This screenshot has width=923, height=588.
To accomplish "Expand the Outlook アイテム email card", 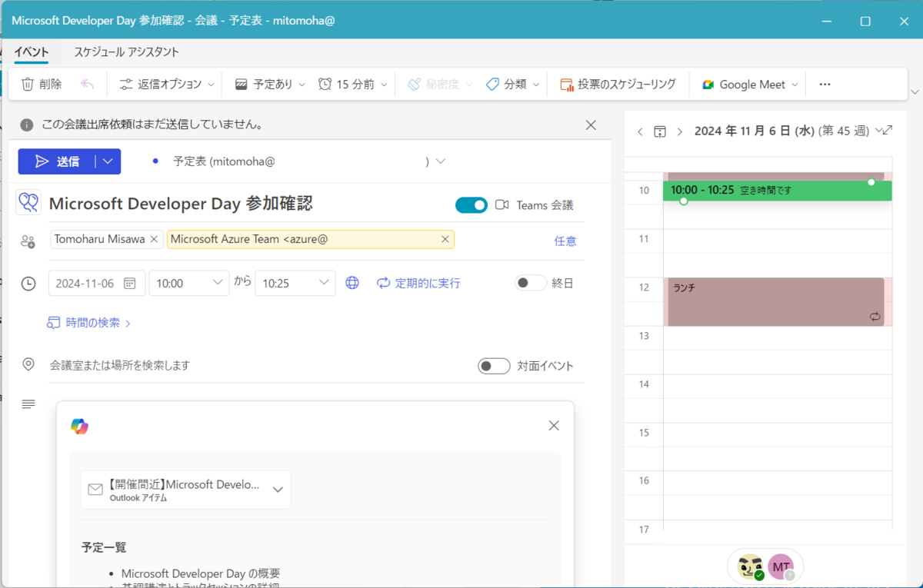I will [278, 490].
